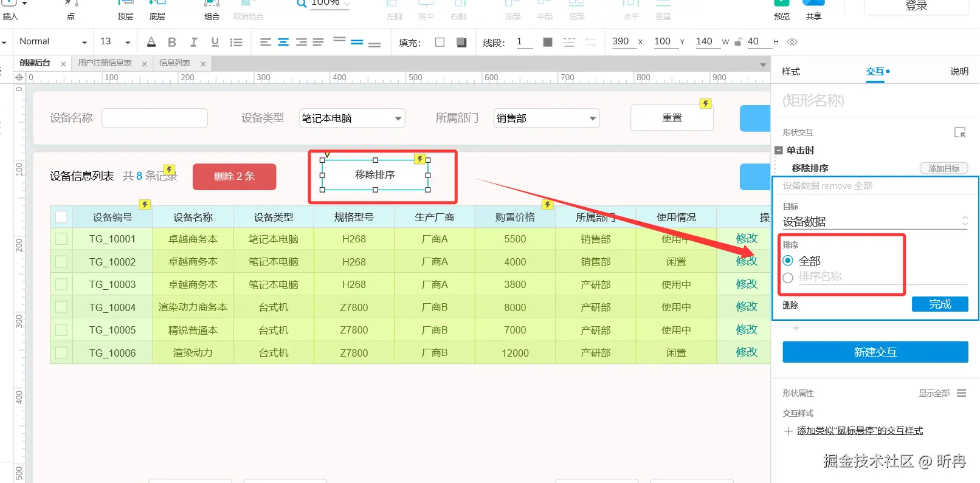Screen dimensions: 980x483
Task: Open the Normal text style dropdown
Action: (x=53, y=42)
